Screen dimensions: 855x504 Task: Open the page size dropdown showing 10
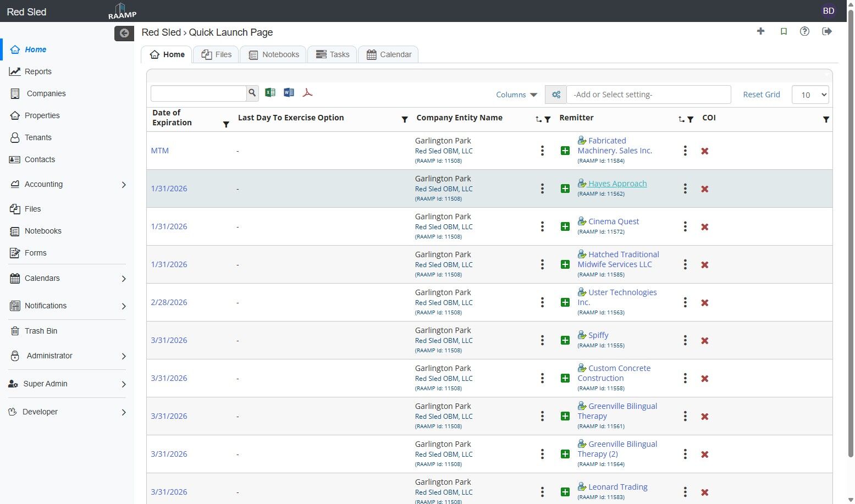[810, 95]
